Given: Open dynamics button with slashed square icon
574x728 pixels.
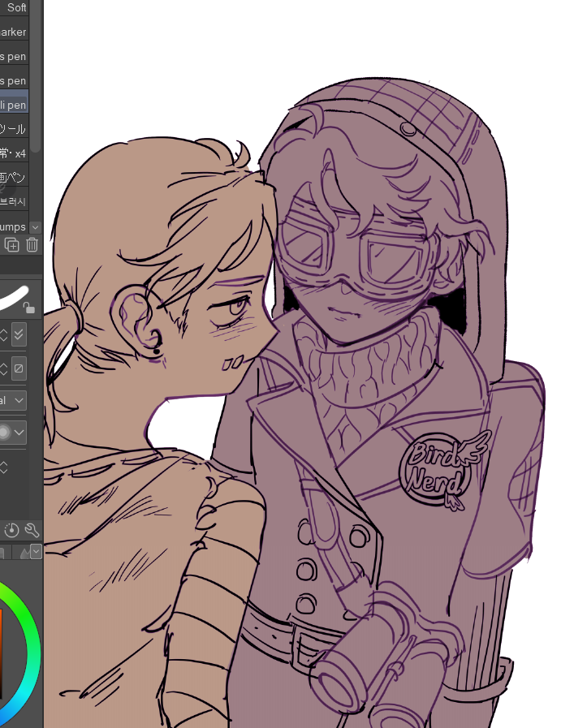Looking at the screenshot, I should click(x=19, y=368).
